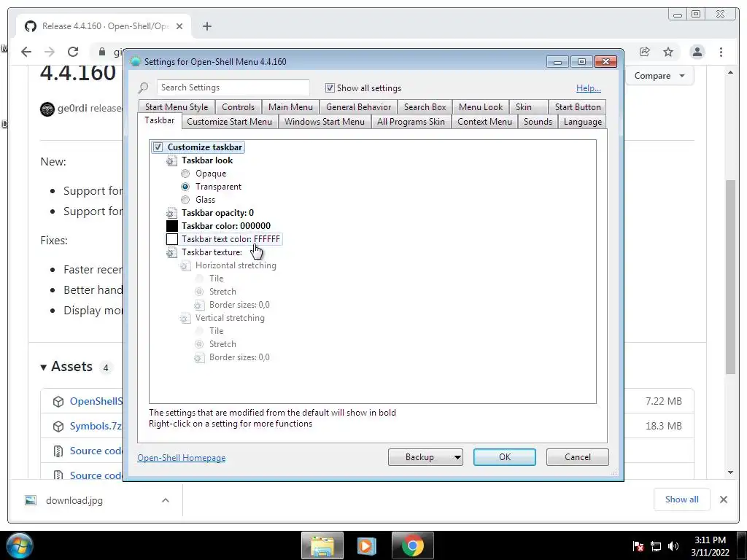Click the search magnifier icon in Settings

click(143, 87)
